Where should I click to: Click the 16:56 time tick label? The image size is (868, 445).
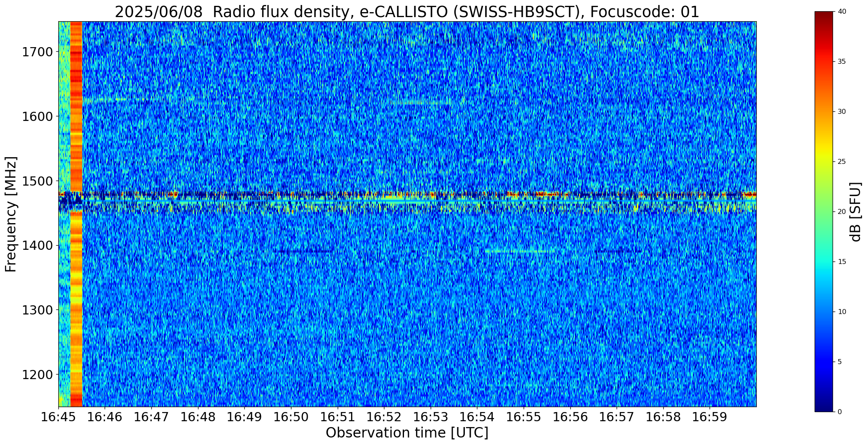tap(570, 417)
